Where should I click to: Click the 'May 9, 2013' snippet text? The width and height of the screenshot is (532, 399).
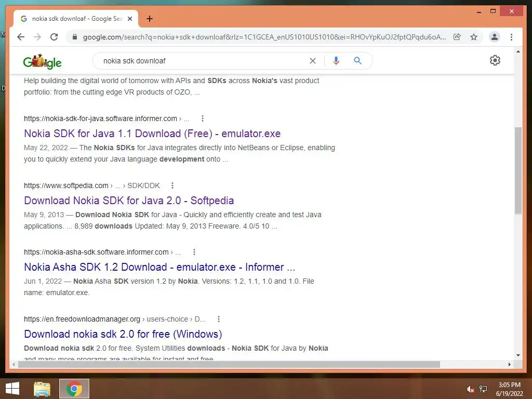point(44,215)
